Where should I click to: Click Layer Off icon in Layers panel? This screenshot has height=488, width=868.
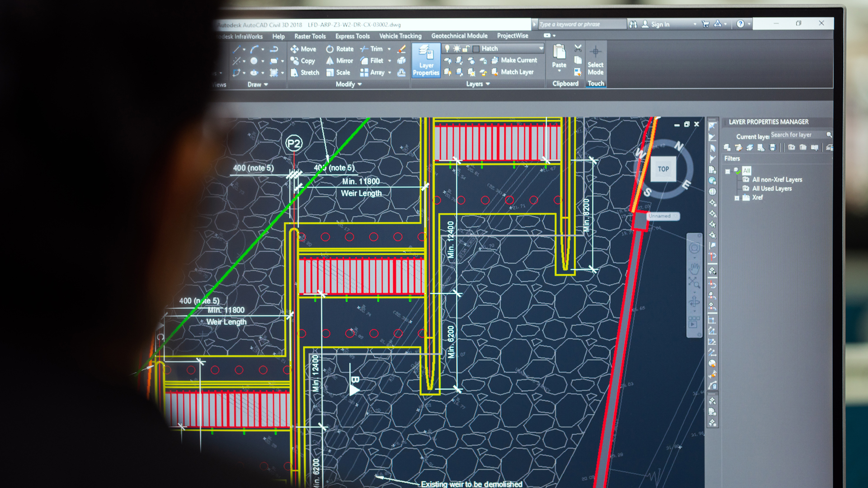pos(448,60)
